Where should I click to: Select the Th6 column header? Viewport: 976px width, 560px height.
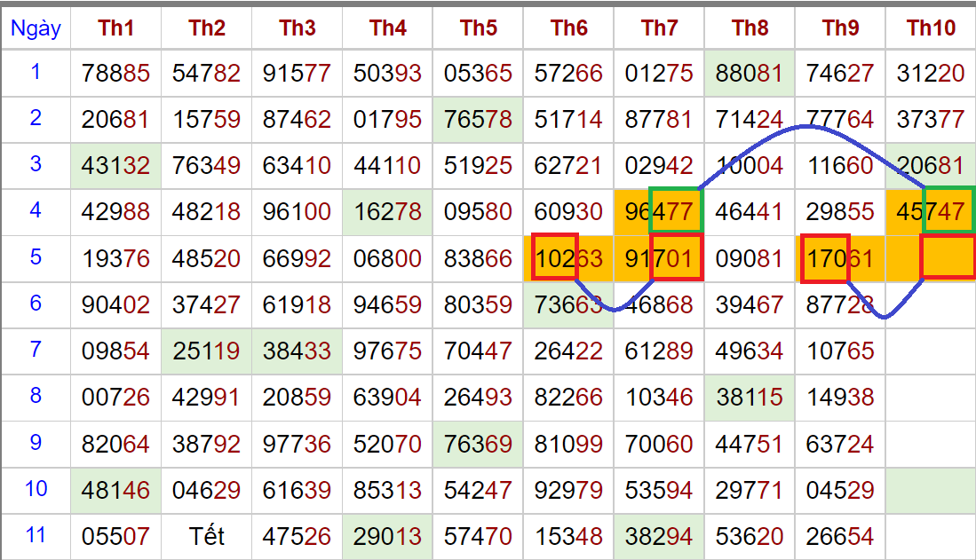coord(569,28)
